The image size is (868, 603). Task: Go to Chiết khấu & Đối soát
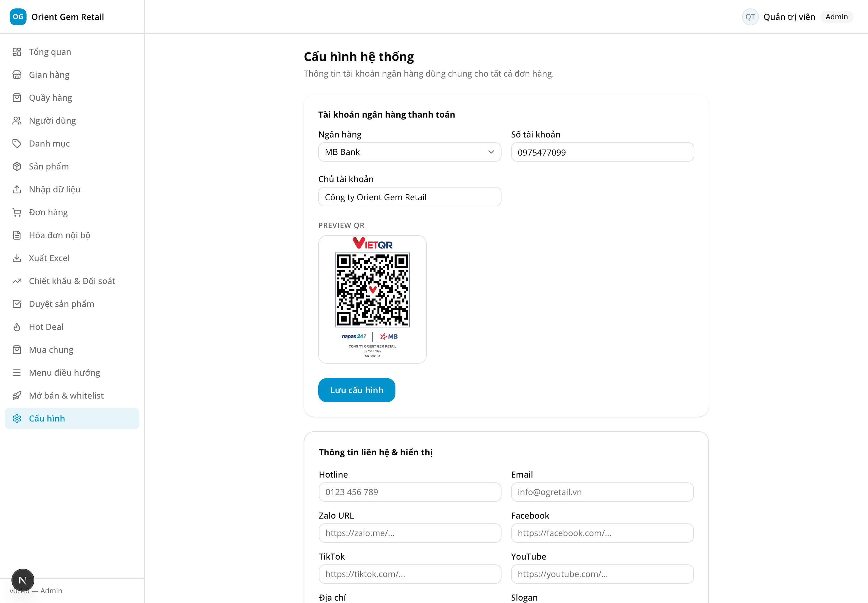[x=72, y=281]
